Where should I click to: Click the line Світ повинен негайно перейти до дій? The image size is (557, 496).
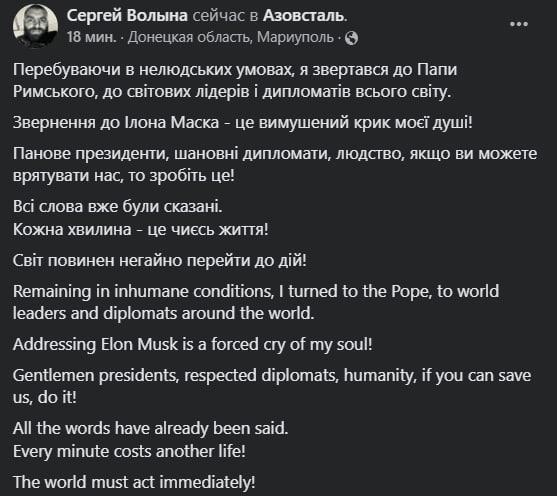(x=159, y=260)
